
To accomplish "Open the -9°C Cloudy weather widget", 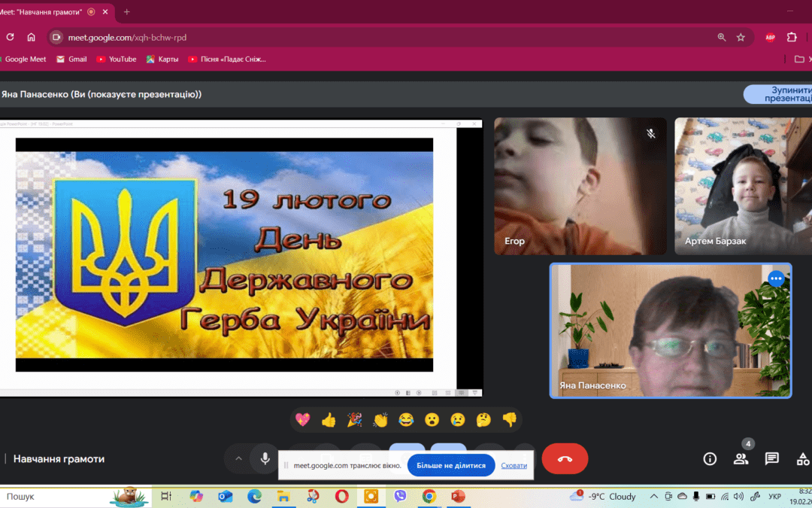I will click(602, 497).
